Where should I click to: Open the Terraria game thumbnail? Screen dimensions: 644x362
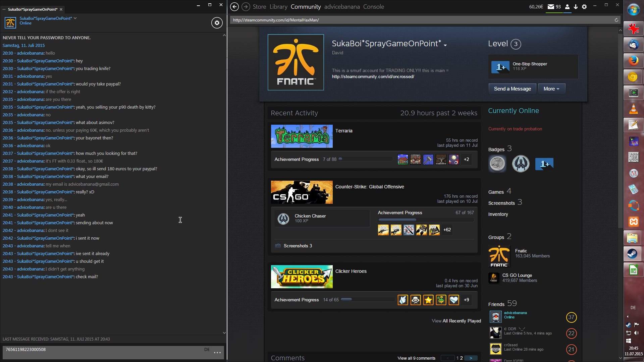(x=302, y=136)
